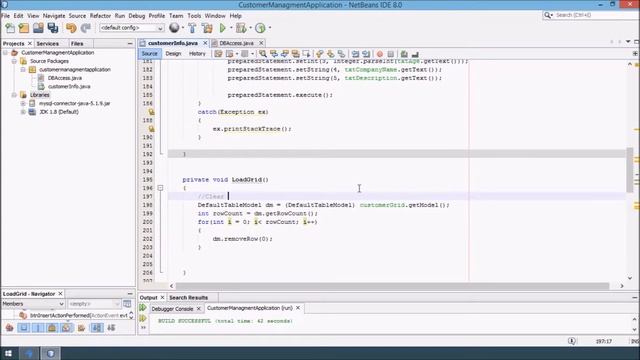Click the Undo arrow icon
The height and width of the screenshot is (360, 640).
71,28
